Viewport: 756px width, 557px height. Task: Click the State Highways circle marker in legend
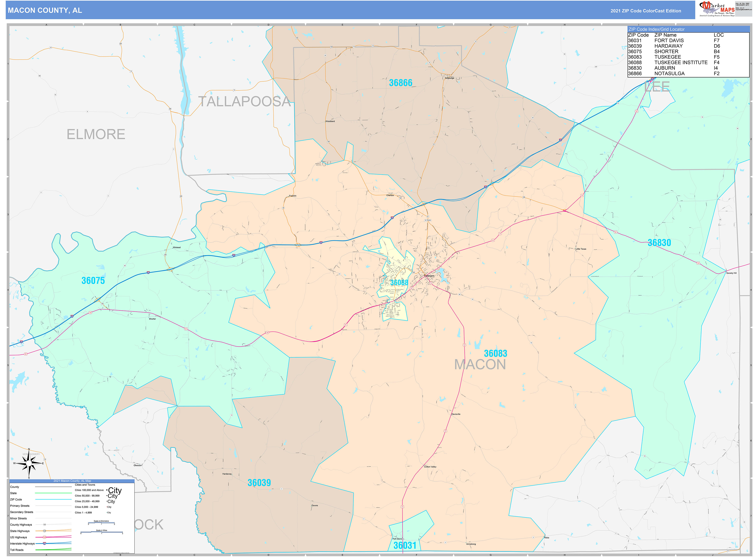pyautogui.click(x=44, y=531)
